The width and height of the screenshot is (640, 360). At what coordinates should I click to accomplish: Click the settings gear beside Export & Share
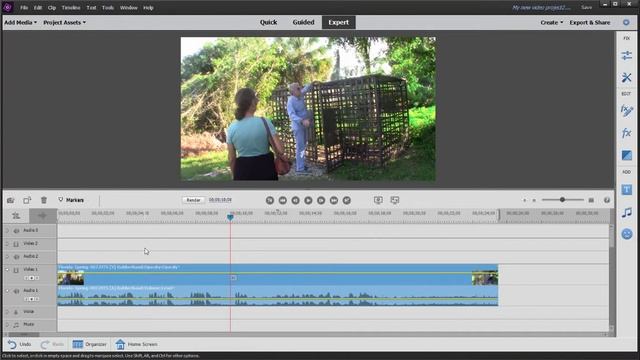(626, 22)
